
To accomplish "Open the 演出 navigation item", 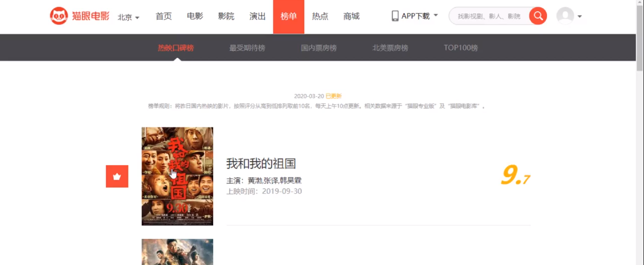I will point(257,17).
